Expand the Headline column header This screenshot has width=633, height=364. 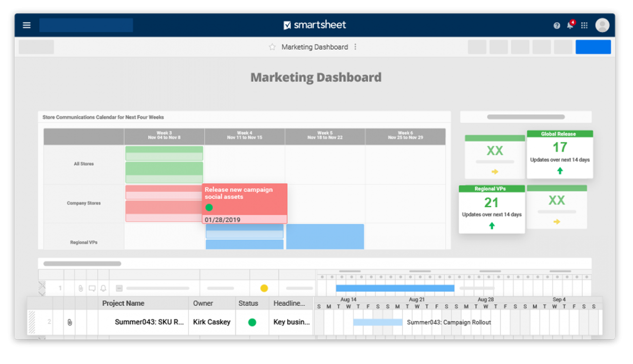pos(291,303)
